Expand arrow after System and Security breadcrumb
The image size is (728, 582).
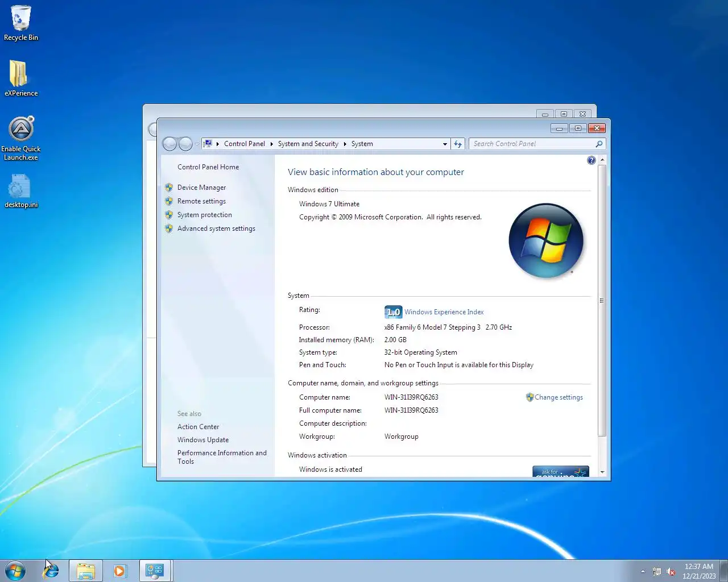tap(345, 144)
